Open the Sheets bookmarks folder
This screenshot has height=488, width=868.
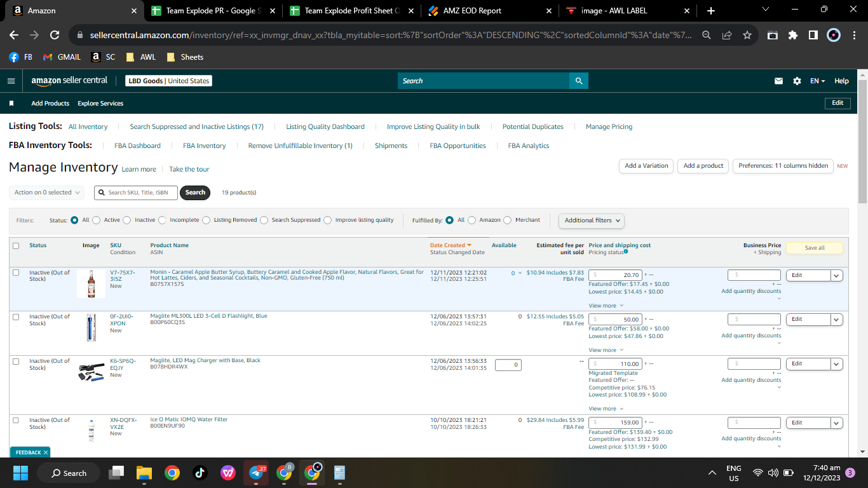click(185, 57)
